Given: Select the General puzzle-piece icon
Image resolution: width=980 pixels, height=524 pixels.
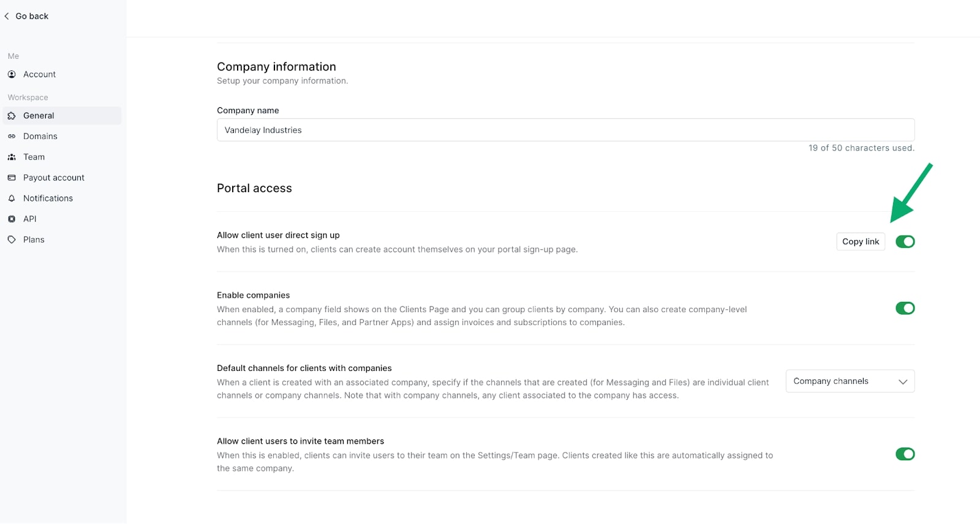Looking at the screenshot, I should pyautogui.click(x=12, y=115).
